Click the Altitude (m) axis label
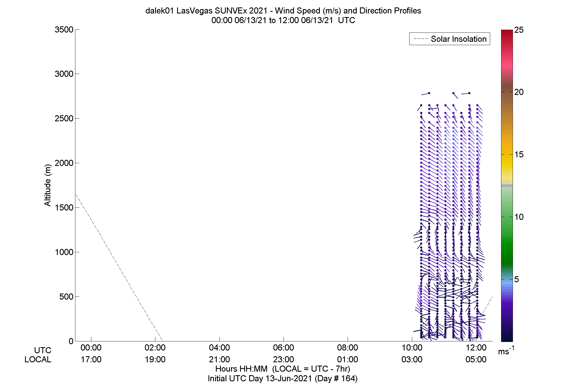 click(48, 185)
